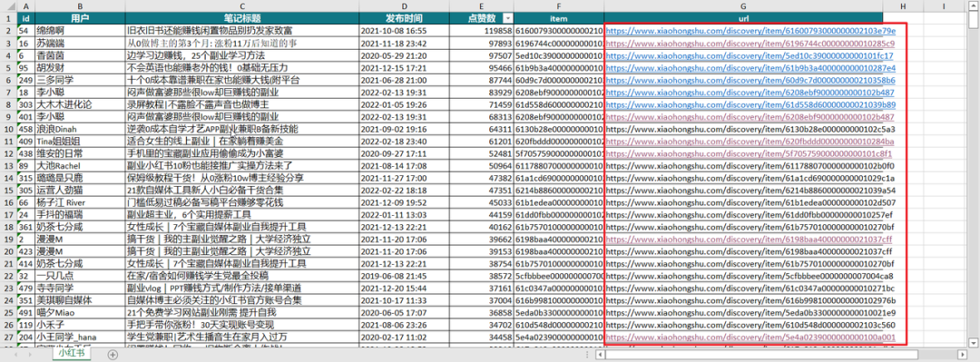Select the user cell Tina姐姐姐
Image resolution: width=980 pixels, height=362 pixels.
80,142
